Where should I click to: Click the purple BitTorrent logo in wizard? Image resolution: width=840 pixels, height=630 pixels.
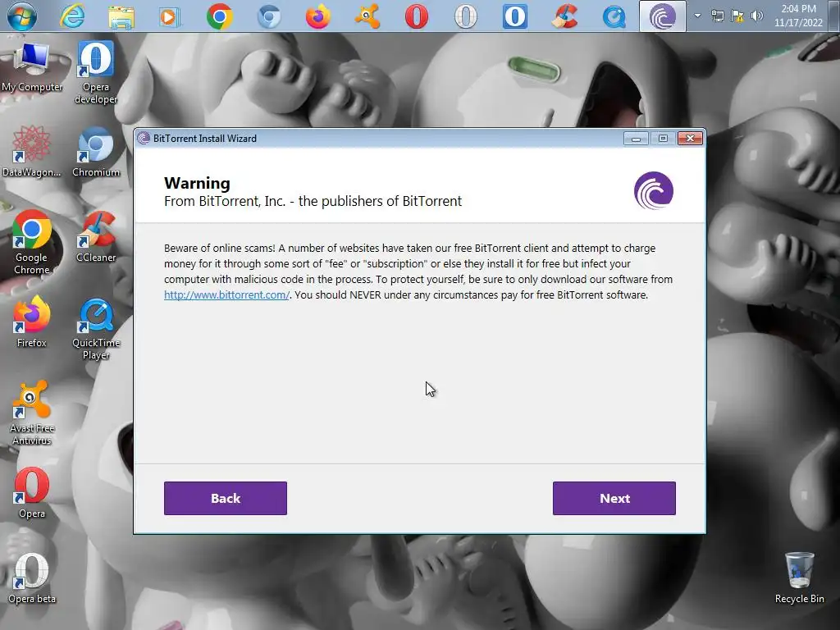point(654,190)
